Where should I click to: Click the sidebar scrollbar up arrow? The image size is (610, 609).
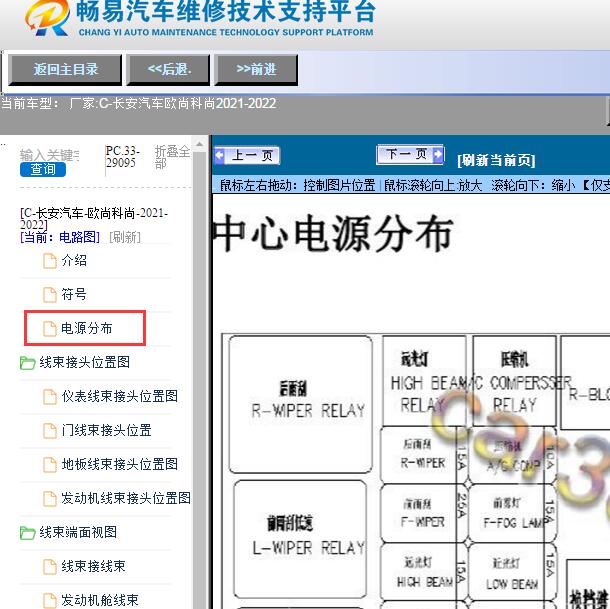[x=200, y=144]
